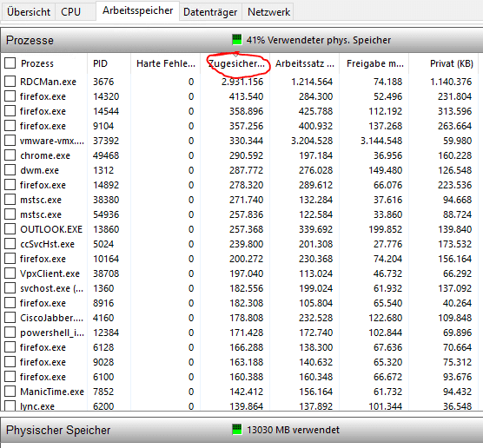
Task: Select the powershell_i... process name
Action: click(52, 333)
